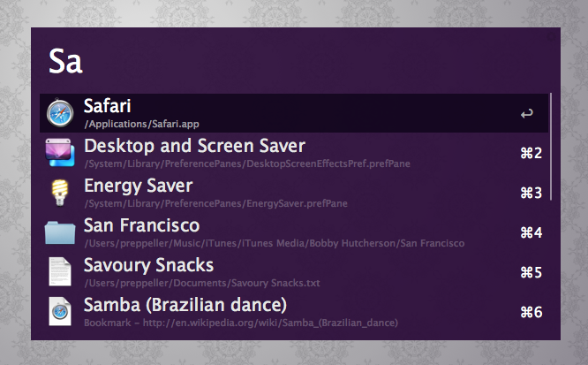This screenshot has height=365, width=588.
Task: Click the Energy Saver light bulb icon
Action: [61, 192]
